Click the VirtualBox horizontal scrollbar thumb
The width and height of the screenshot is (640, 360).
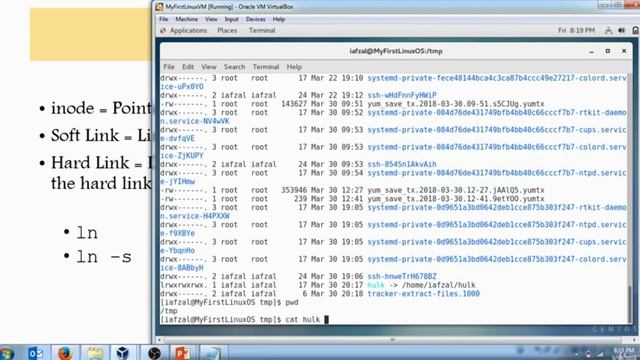[392, 340]
